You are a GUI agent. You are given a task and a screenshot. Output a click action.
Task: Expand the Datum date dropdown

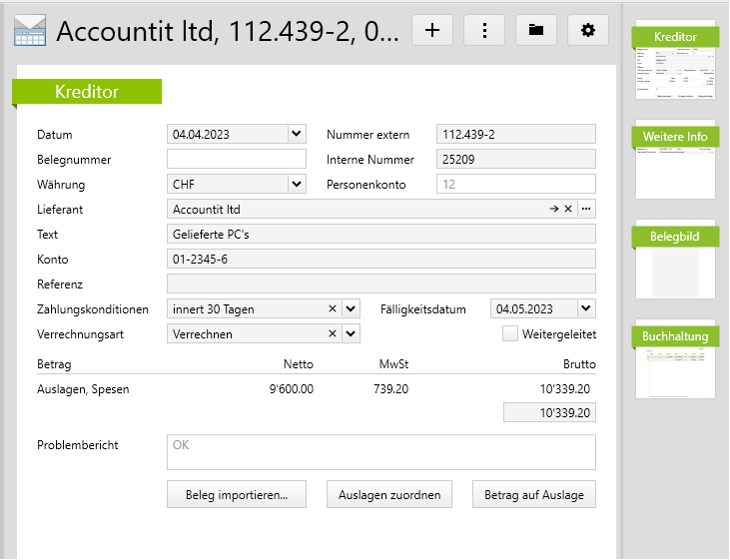coord(296,134)
